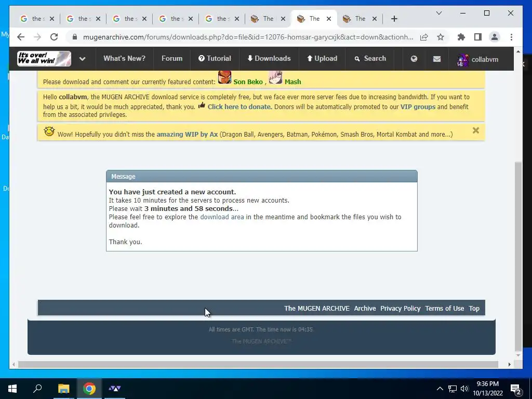The height and width of the screenshot is (399, 532).
Task: Open Windows taskbar search
Action: [37, 389]
